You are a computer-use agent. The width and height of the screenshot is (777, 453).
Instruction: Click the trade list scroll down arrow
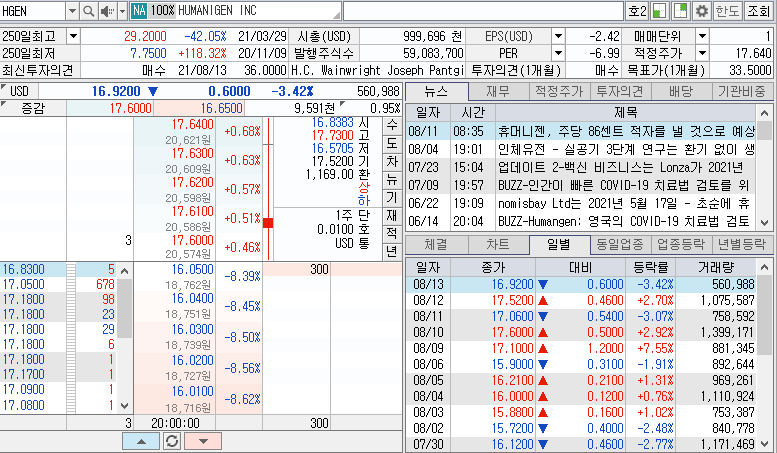coord(125,406)
